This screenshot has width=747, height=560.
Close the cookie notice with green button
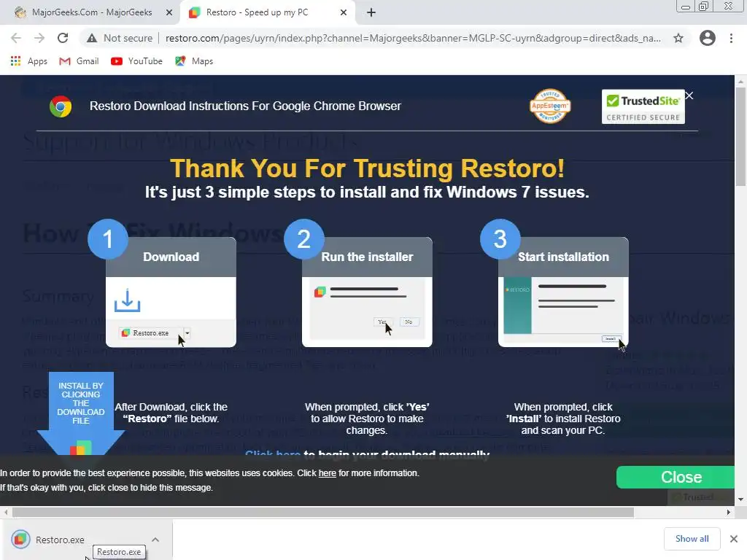coord(676,477)
